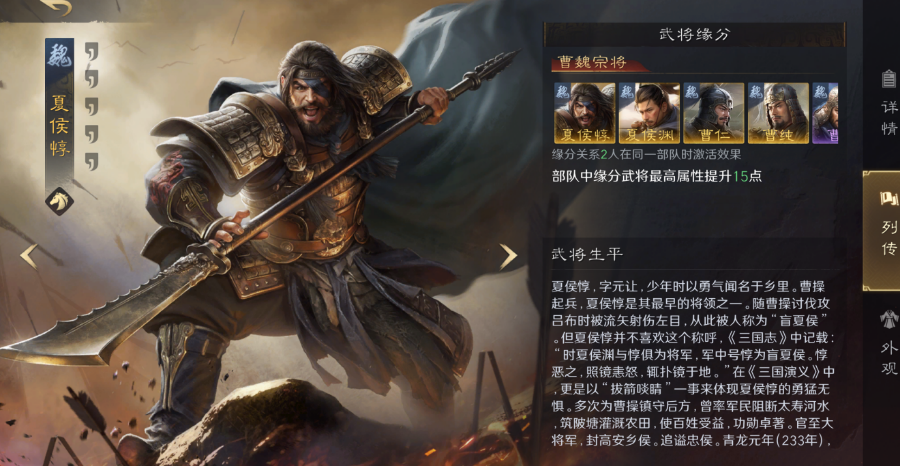Select the 夏侯渊 portrait
Image resolution: width=900 pixels, height=466 pixels.
(x=649, y=113)
